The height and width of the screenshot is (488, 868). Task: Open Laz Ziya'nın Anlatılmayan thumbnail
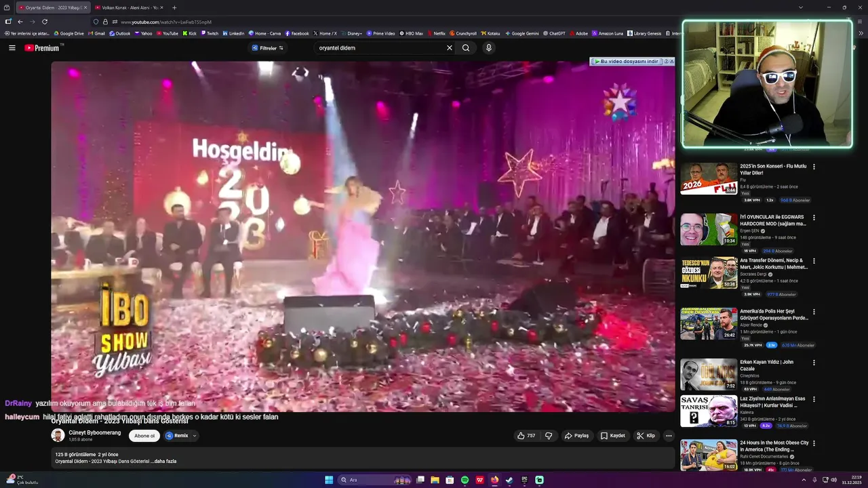(709, 411)
